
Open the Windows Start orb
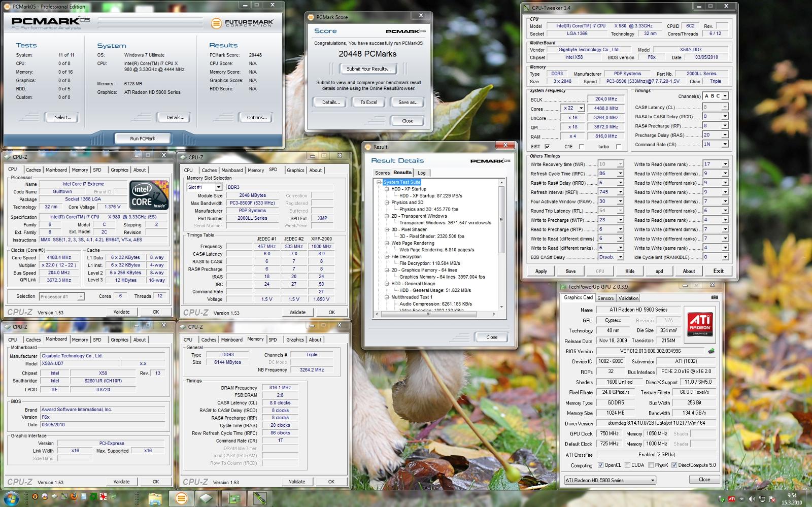(x=12, y=498)
